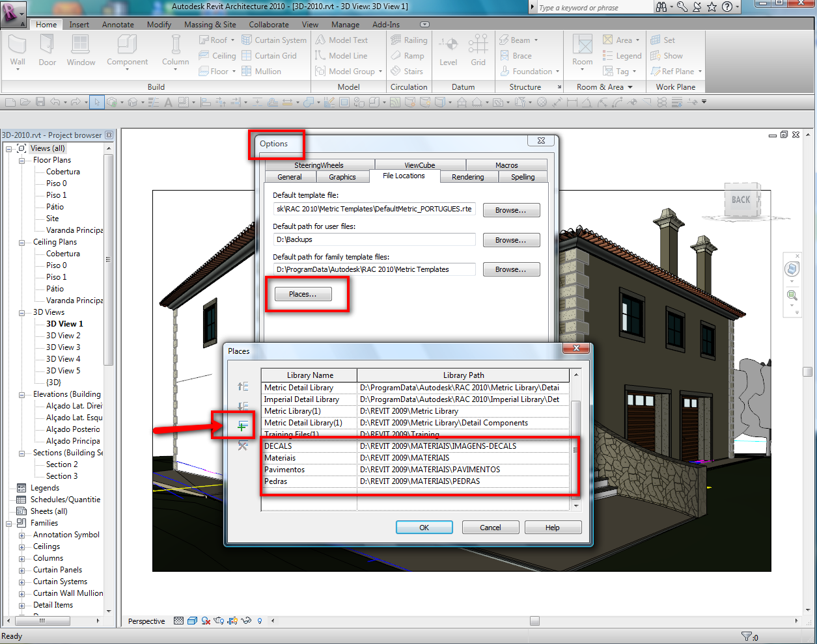Click Cancel in Places dialog

[490, 528]
